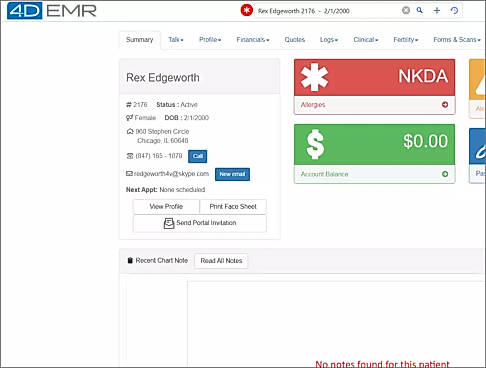Click the Status : Active text
The width and height of the screenshot is (486, 368).
177,105
